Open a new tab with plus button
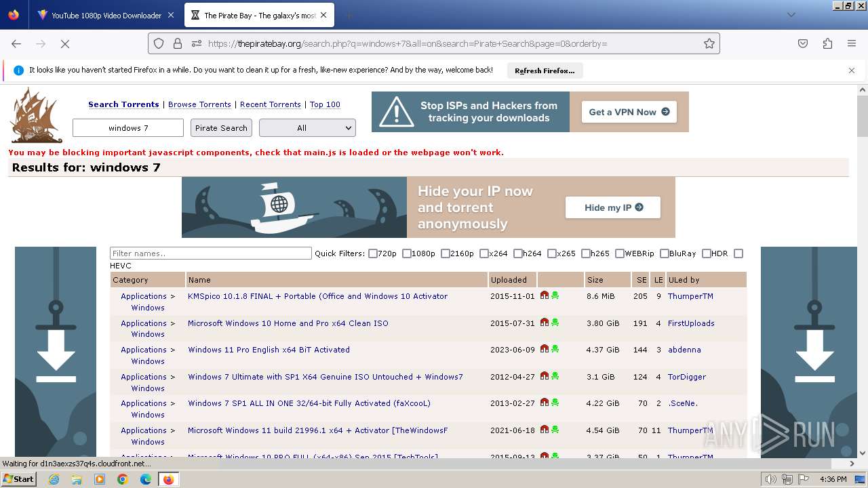The image size is (868, 488). (349, 15)
